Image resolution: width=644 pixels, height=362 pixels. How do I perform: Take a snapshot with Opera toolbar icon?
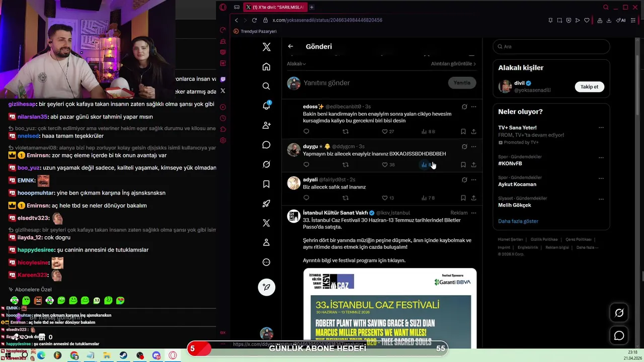[x=559, y=20]
